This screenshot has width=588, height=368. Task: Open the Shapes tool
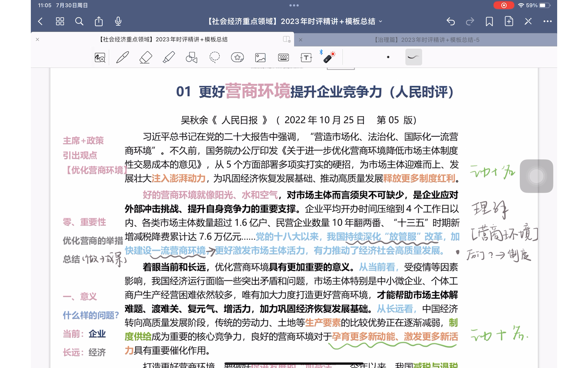pos(191,57)
